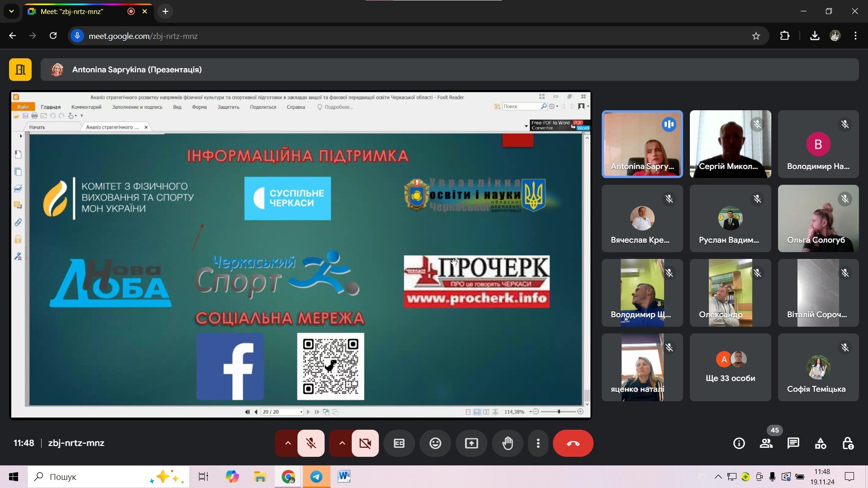
Task: Open the Вид ribbon tab
Action: 177,107
